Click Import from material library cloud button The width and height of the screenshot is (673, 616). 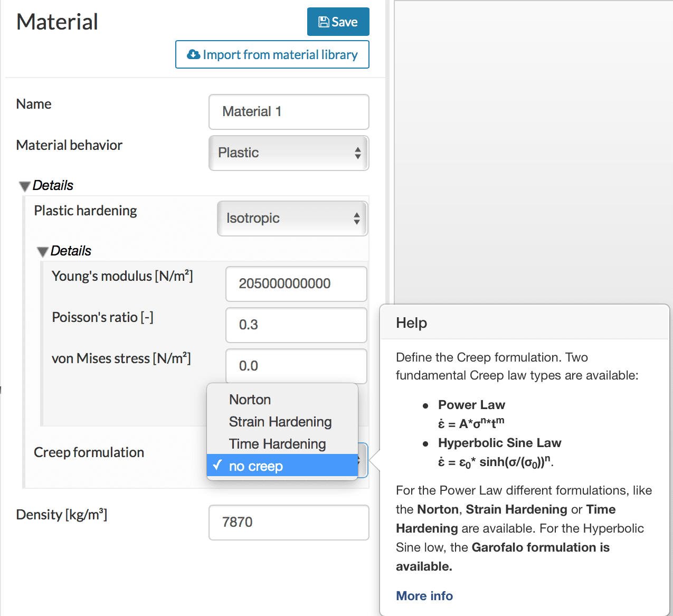(272, 55)
